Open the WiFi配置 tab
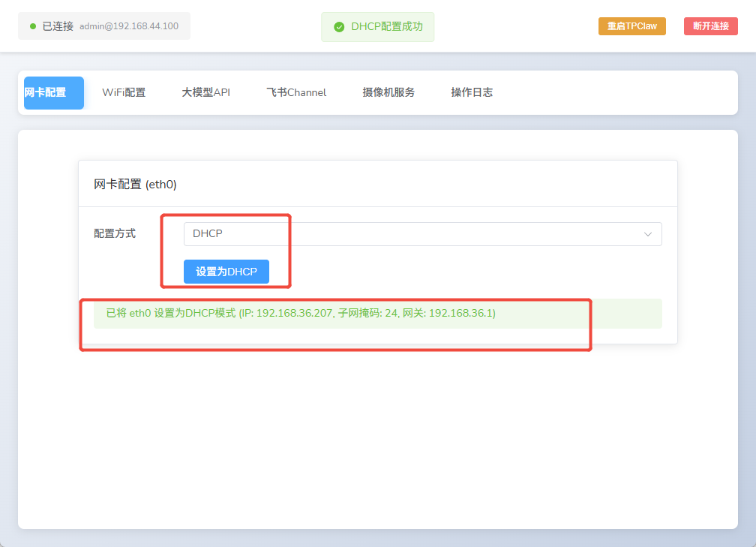The width and height of the screenshot is (756, 547). coord(124,93)
